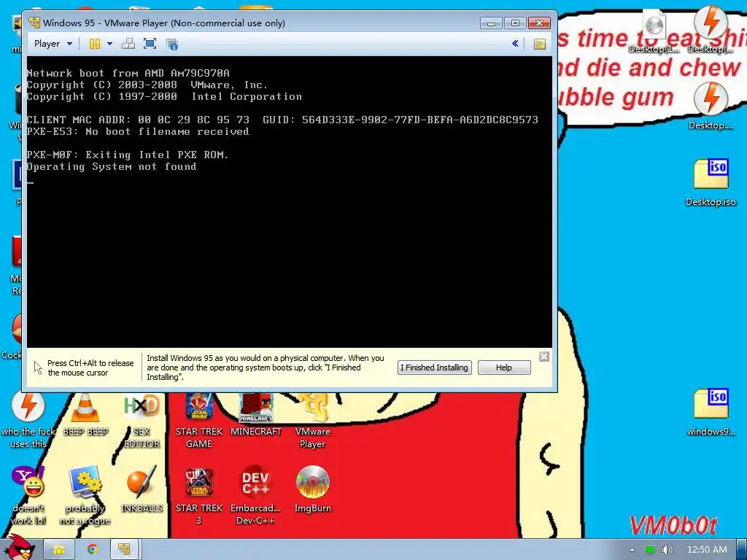Open the ImgBurn desktop icon

[312, 489]
